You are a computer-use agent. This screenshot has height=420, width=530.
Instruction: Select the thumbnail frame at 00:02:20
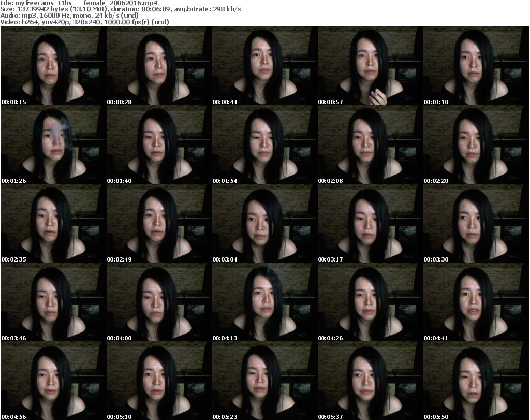(x=476, y=144)
